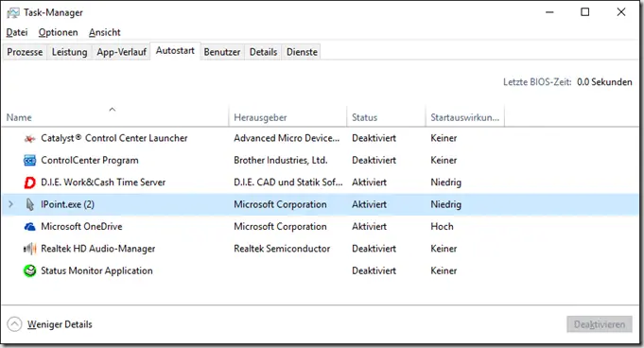Click the Brother ControlCenter Program icon
644x348 pixels.
(29, 160)
